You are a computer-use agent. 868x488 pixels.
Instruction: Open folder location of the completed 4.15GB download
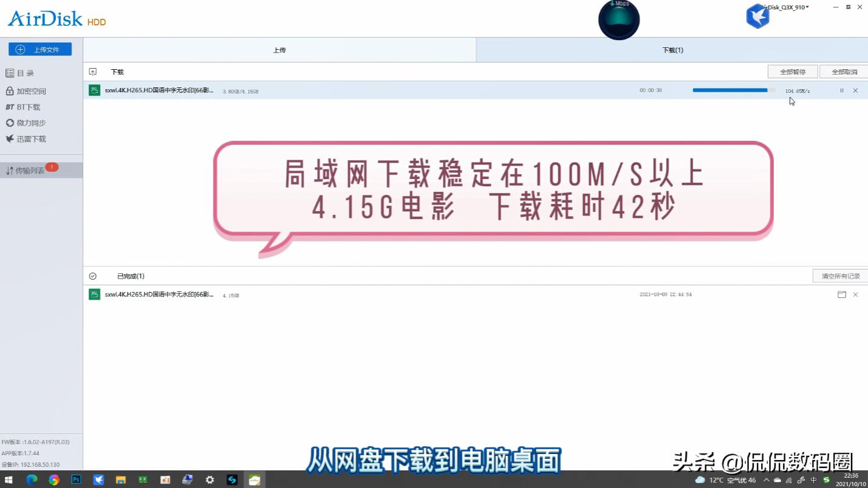tap(842, 294)
